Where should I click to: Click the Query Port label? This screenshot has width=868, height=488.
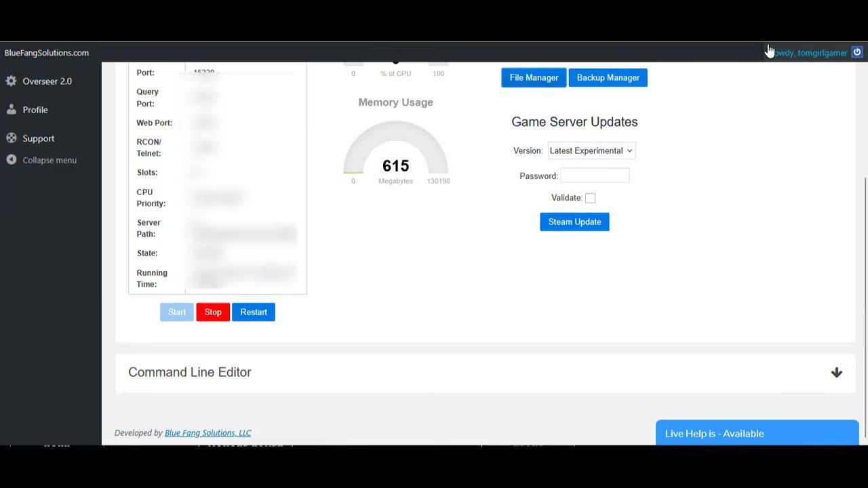click(147, 98)
